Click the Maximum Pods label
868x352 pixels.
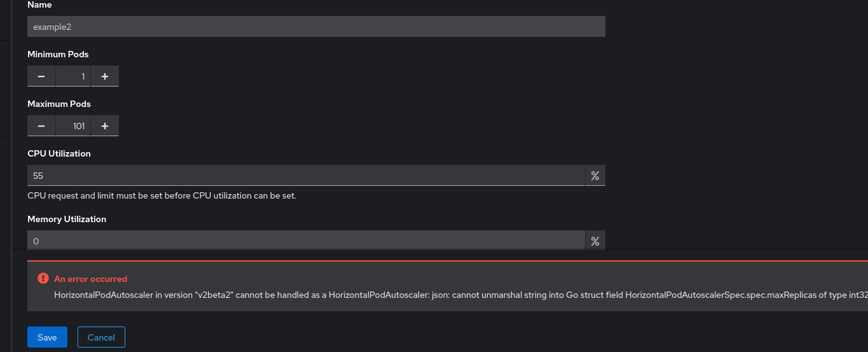coord(59,104)
